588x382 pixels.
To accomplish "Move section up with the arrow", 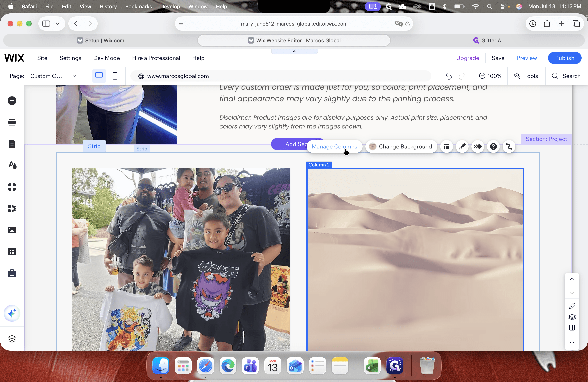I will (x=572, y=281).
